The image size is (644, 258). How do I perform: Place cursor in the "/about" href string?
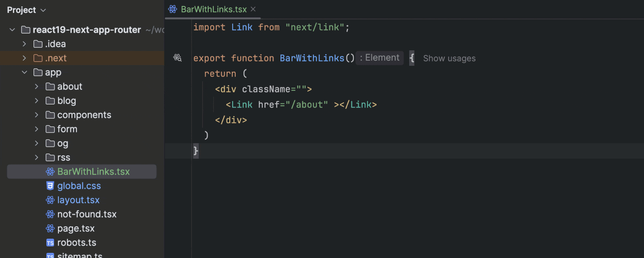coord(309,104)
